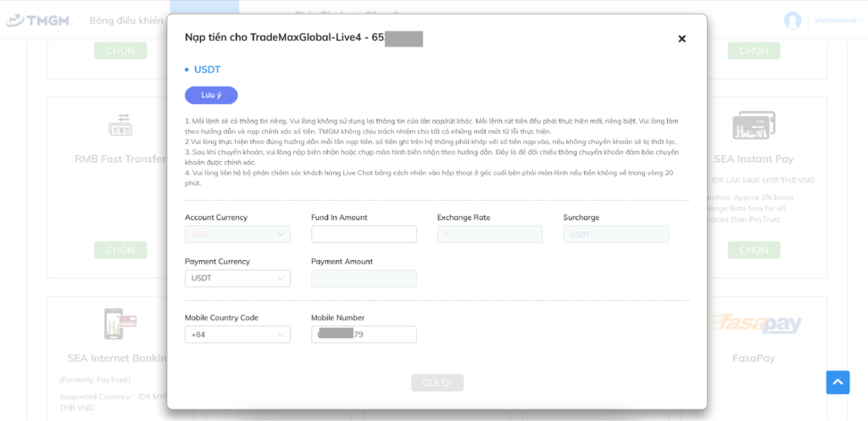Open the user profile avatar icon

click(x=793, y=20)
